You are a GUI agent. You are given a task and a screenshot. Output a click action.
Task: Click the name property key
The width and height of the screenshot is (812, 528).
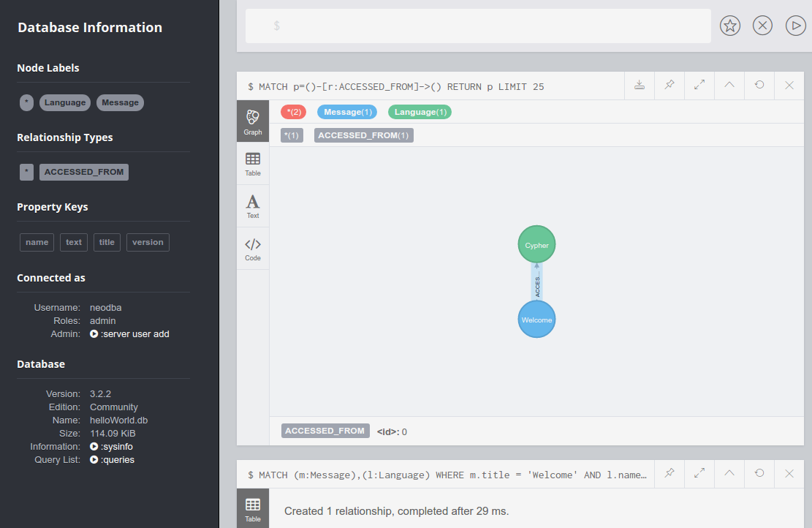[x=37, y=242]
